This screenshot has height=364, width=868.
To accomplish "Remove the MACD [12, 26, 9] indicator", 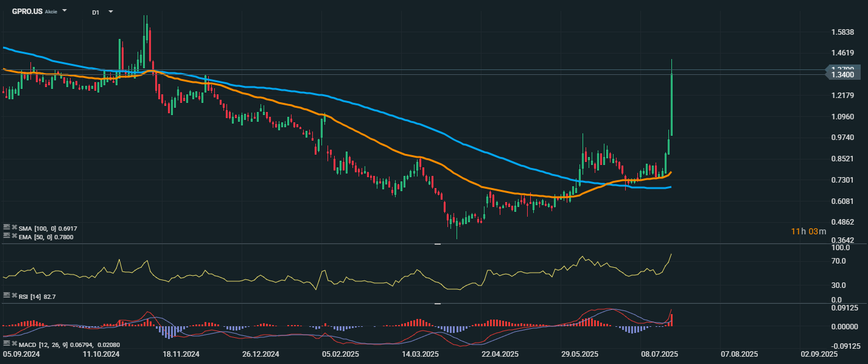I will (14, 345).
